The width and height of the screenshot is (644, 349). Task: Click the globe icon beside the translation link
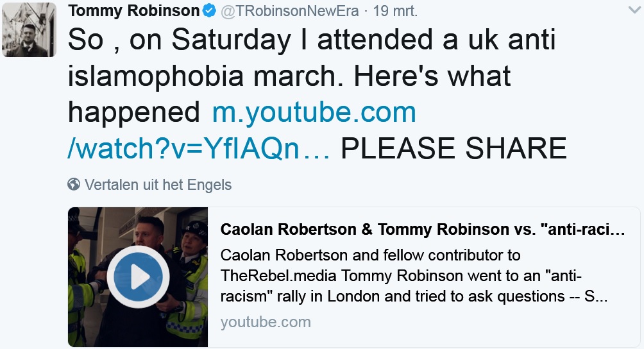[x=74, y=185]
